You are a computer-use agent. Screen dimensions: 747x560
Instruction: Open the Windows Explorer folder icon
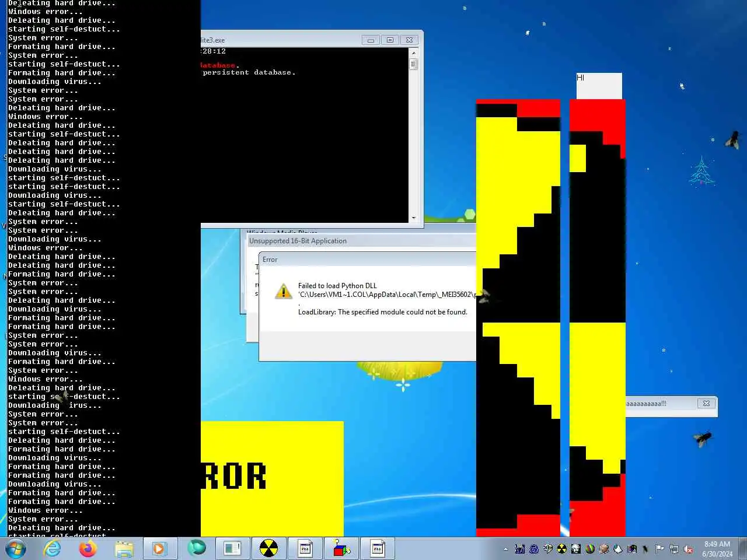124,548
